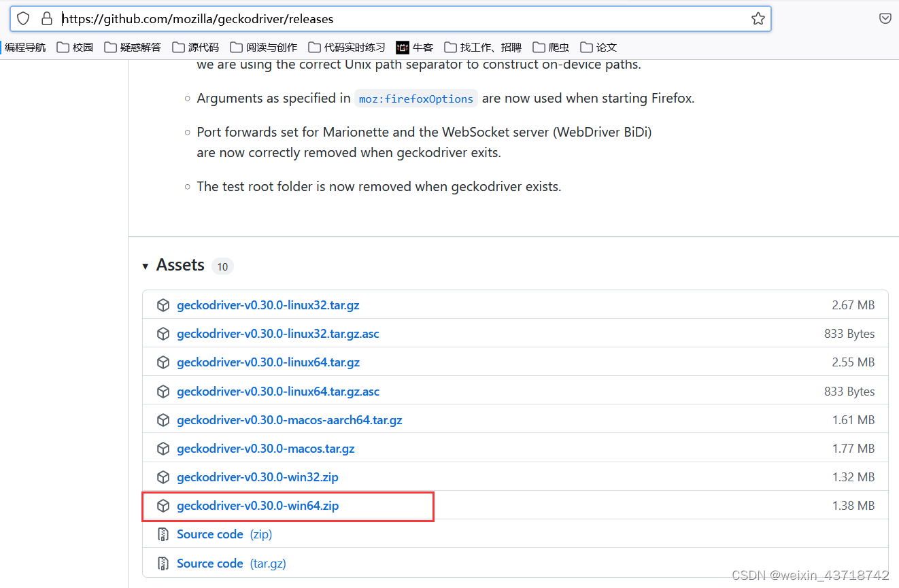899x588 pixels.
Task: Click the moz:firefoxOptions code text
Action: pyautogui.click(x=416, y=99)
